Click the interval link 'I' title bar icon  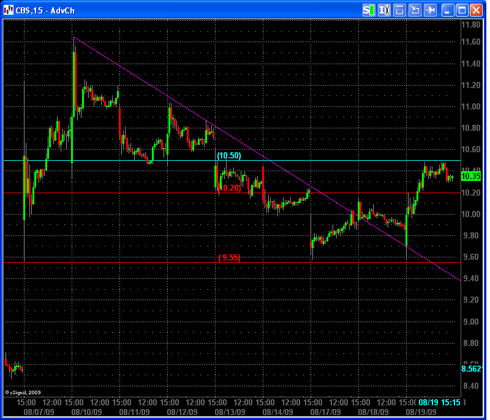[384, 10]
